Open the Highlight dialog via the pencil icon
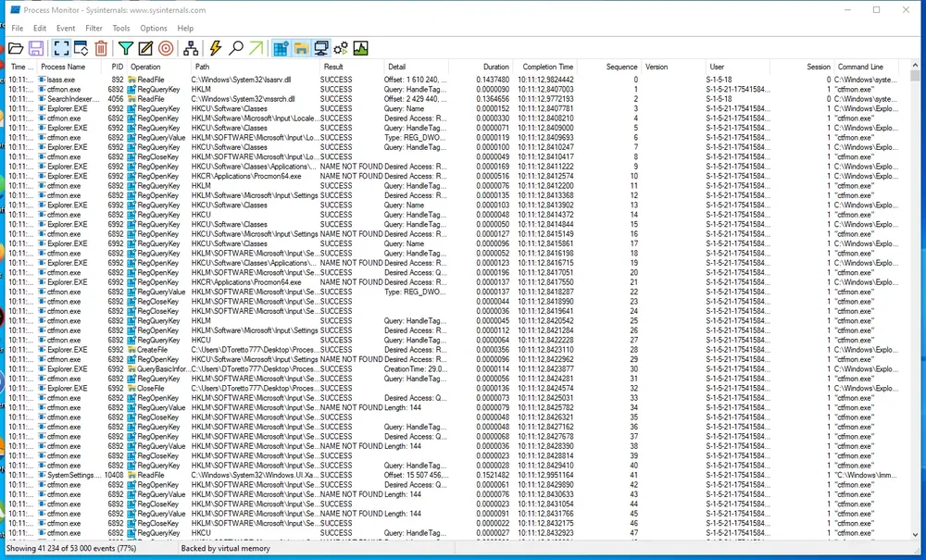The height and width of the screenshot is (560, 926). tap(145, 48)
